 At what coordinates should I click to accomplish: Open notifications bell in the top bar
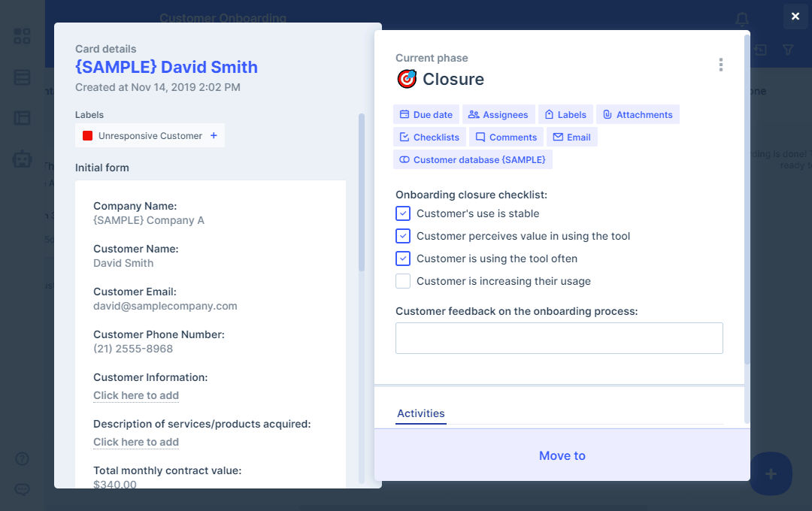click(742, 19)
